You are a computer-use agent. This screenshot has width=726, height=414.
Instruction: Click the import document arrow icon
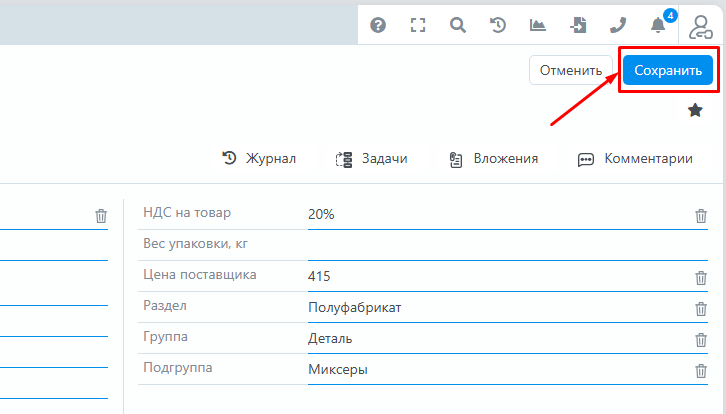(578, 26)
